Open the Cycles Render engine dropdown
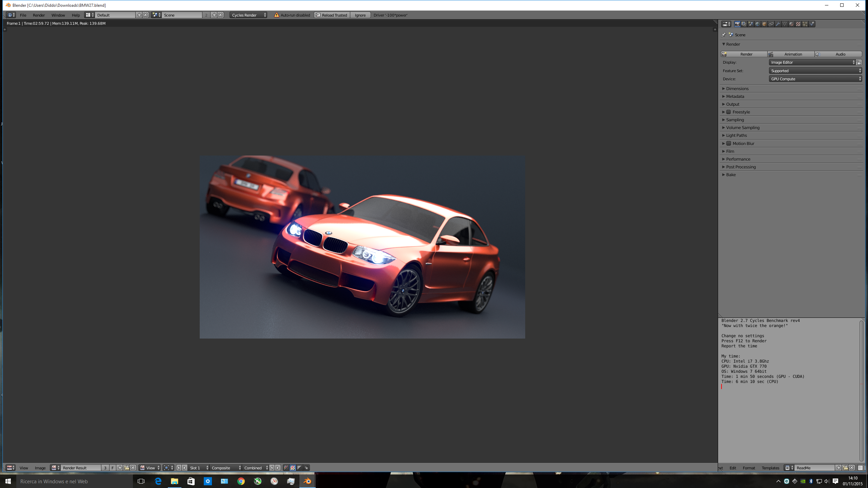The width and height of the screenshot is (868, 488). pos(248,15)
